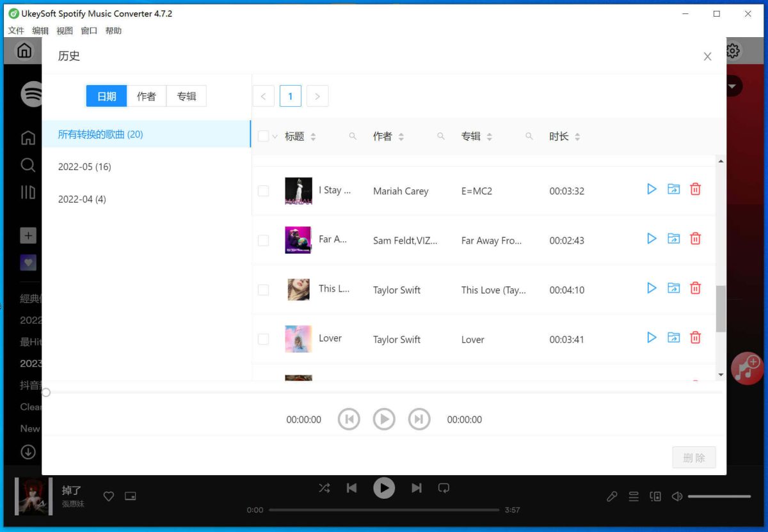Open the play queue
The image size is (768, 532).
pos(634,496)
